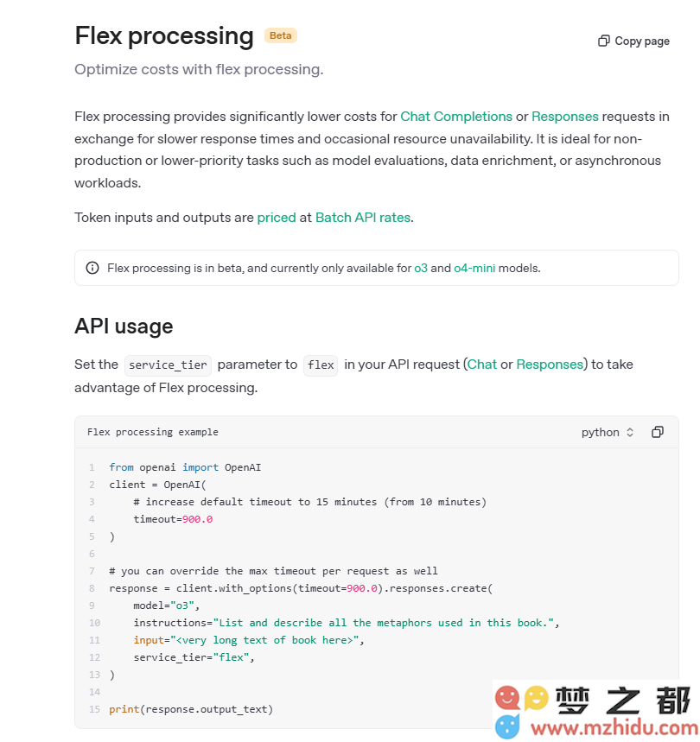The width and height of the screenshot is (700, 742).
Task: Open the python language dropdown
Action: point(608,433)
